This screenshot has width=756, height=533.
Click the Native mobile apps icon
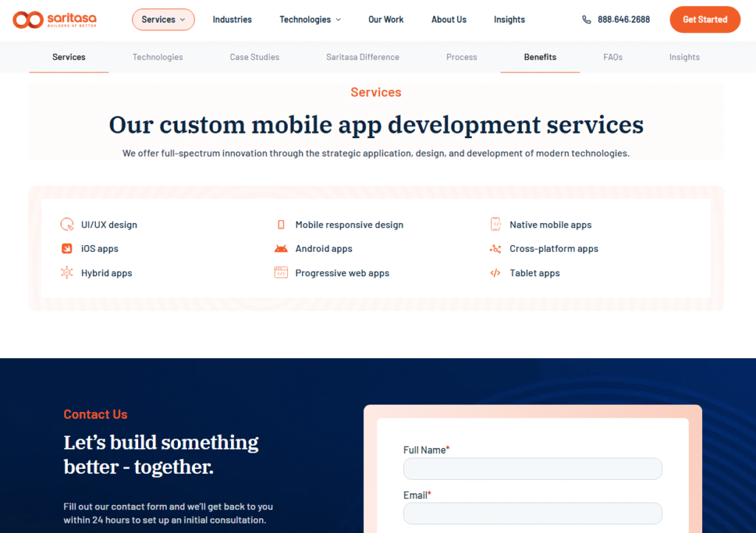(x=495, y=224)
